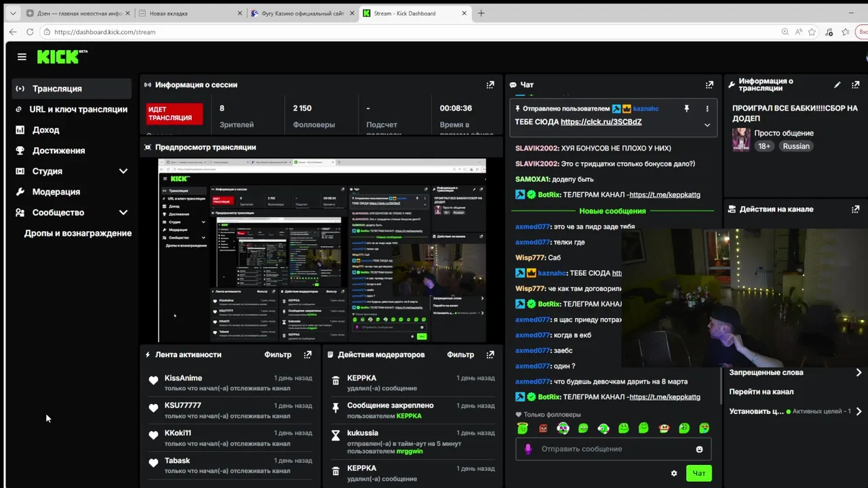The width and height of the screenshot is (868, 488).
Task: Insert the green emote with purple eyes
Action: [x=563, y=428]
